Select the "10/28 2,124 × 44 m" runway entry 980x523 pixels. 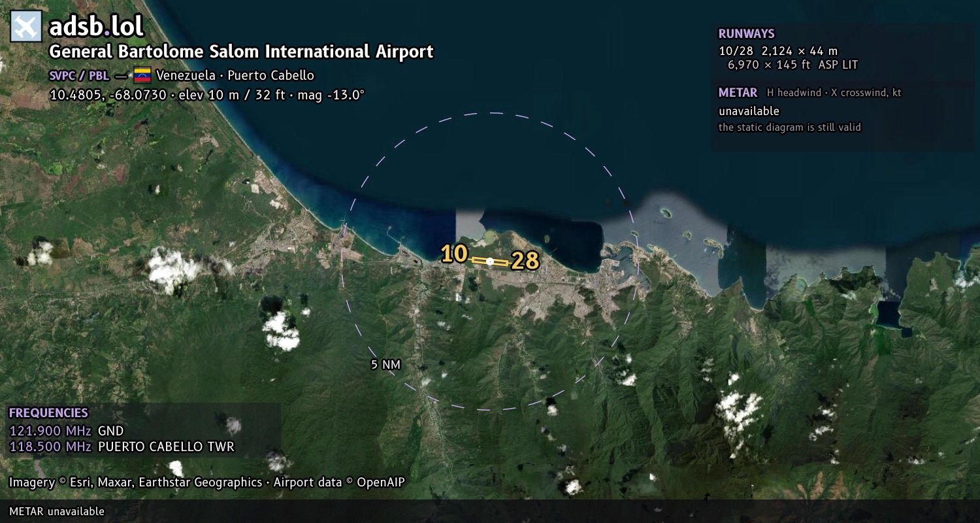point(778,51)
